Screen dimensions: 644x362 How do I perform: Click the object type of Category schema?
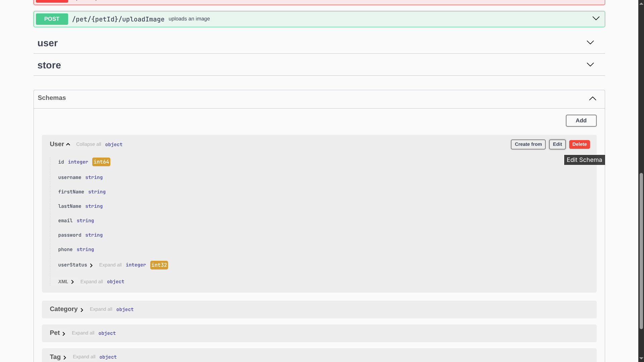[x=125, y=309]
